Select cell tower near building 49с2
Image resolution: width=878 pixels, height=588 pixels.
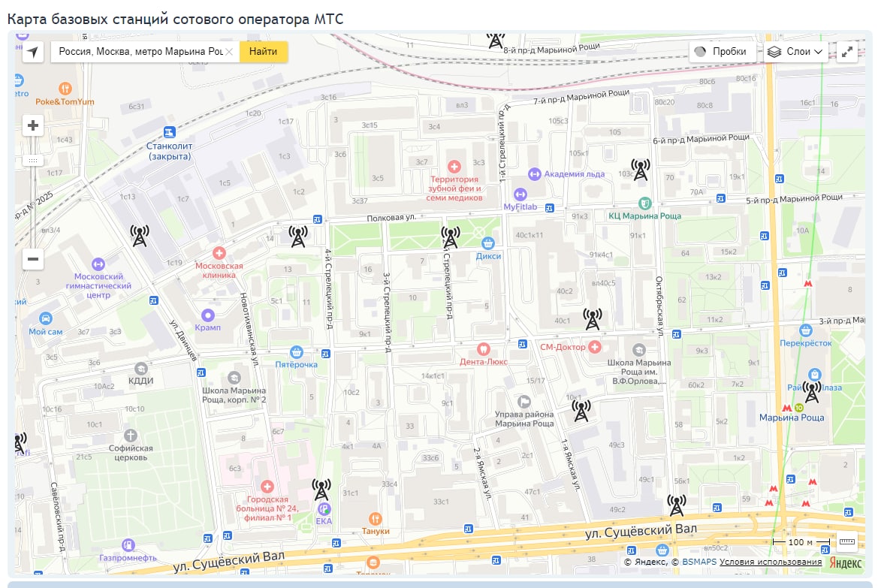click(x=677, y=505)
